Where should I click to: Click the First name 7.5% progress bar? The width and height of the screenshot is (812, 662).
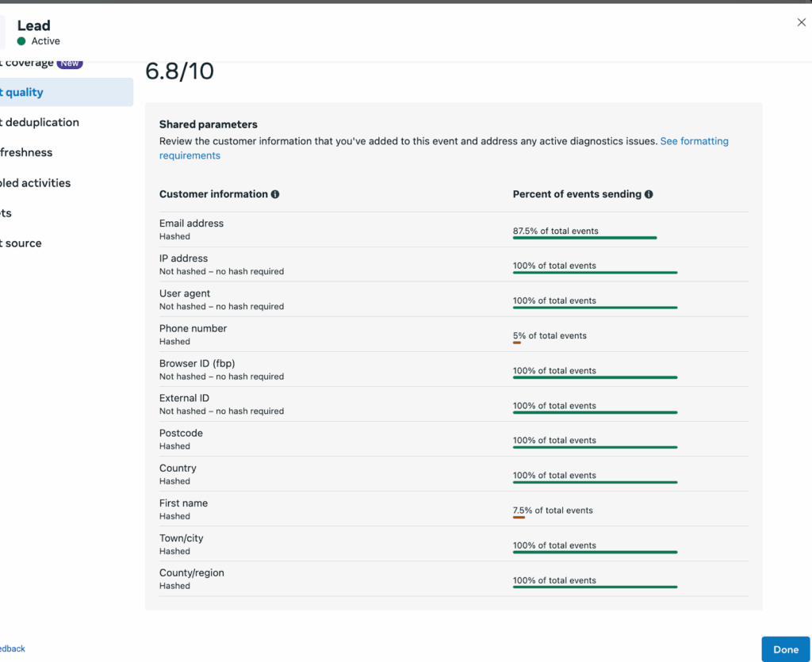point(519,517)
